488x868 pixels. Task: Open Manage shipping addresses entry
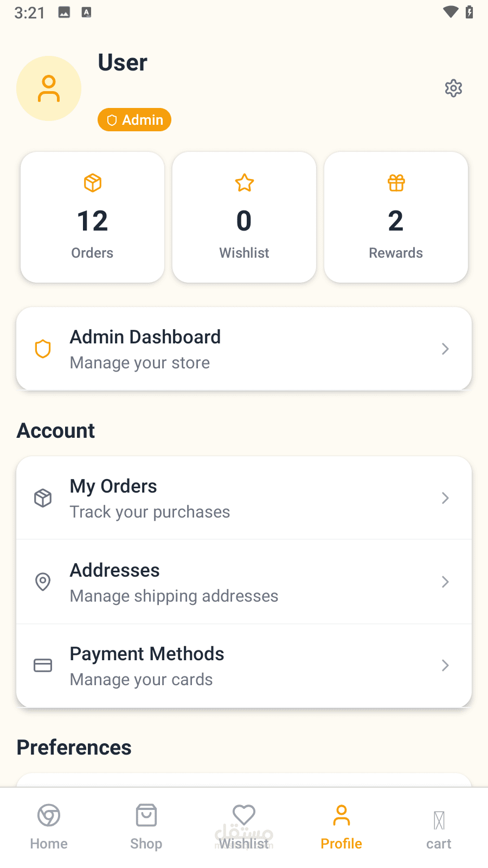(174, 596)
